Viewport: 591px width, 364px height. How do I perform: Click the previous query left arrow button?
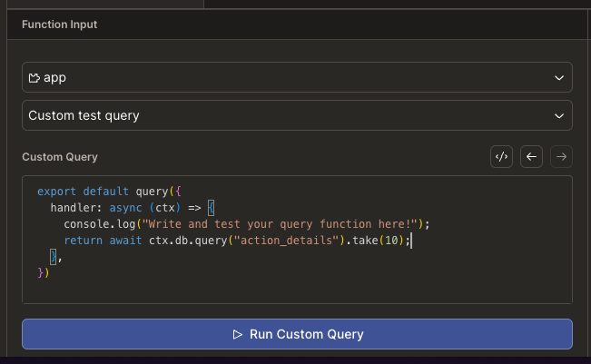click(x=531, y=157)
